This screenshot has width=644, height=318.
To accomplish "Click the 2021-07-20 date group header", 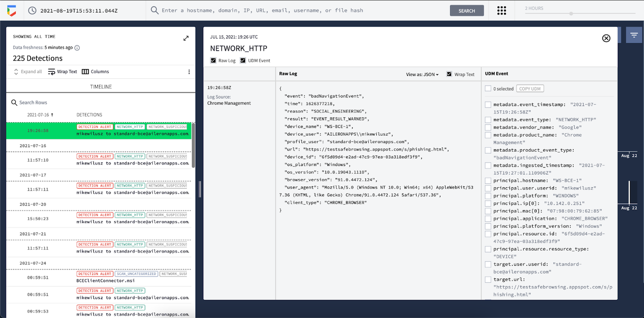I will (33, 205).
